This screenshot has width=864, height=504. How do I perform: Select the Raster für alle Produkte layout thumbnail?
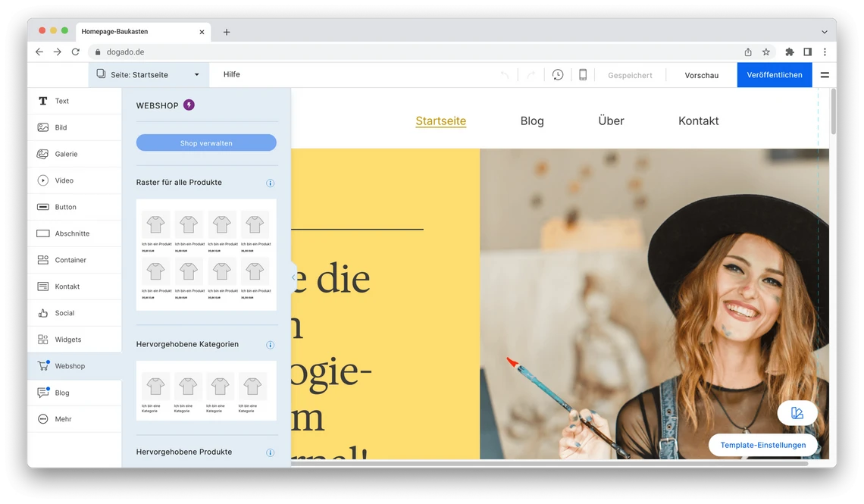point(205,254)
